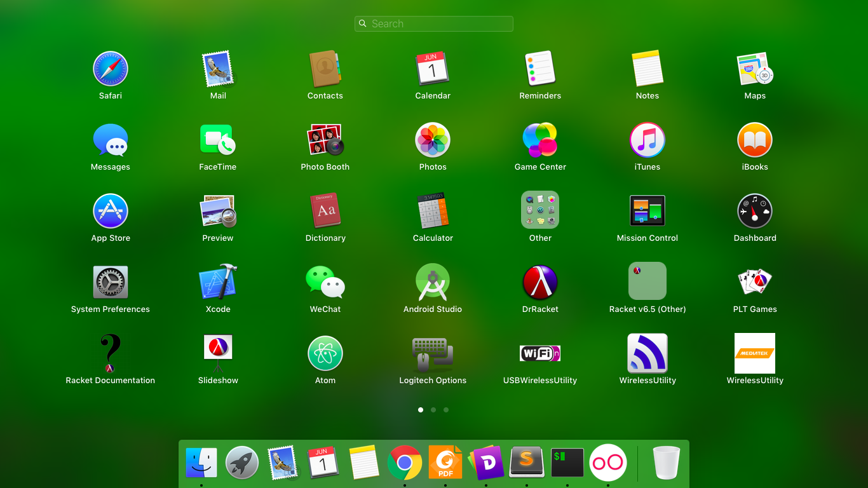This screenshot has height=488, width=868.
Task: Launch Android Studio
Action: point(433,282)
